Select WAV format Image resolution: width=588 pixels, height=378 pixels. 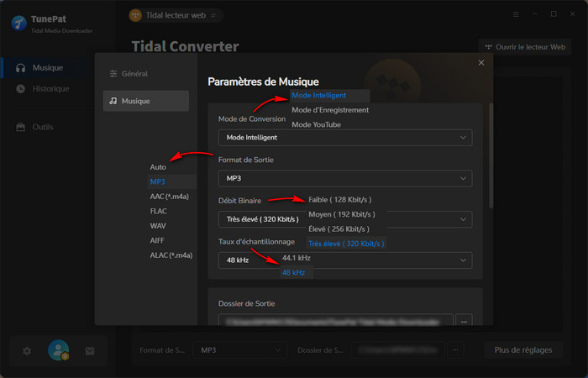pos(158,226)
